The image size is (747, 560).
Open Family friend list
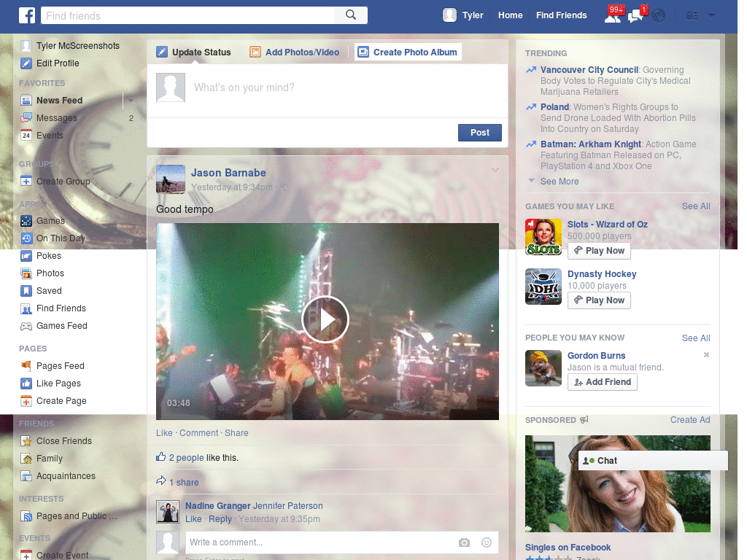point(49,459)
